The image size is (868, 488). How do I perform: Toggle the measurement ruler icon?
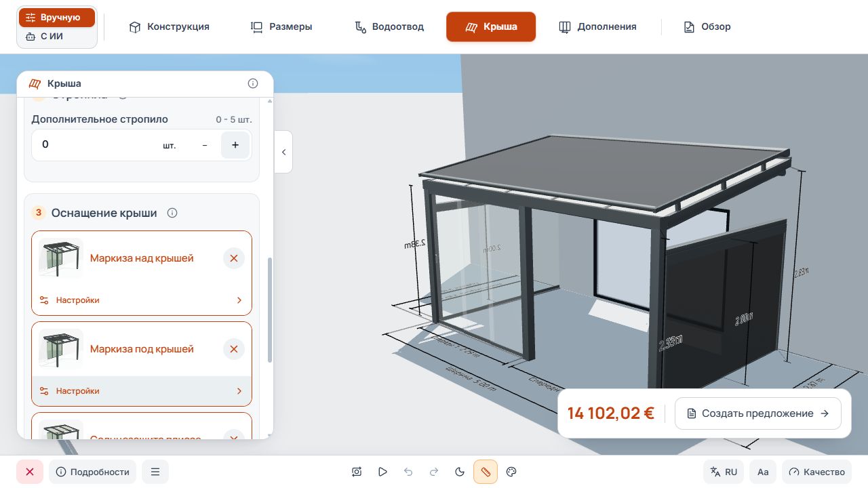pyautogui.click(x=486, y=472)
